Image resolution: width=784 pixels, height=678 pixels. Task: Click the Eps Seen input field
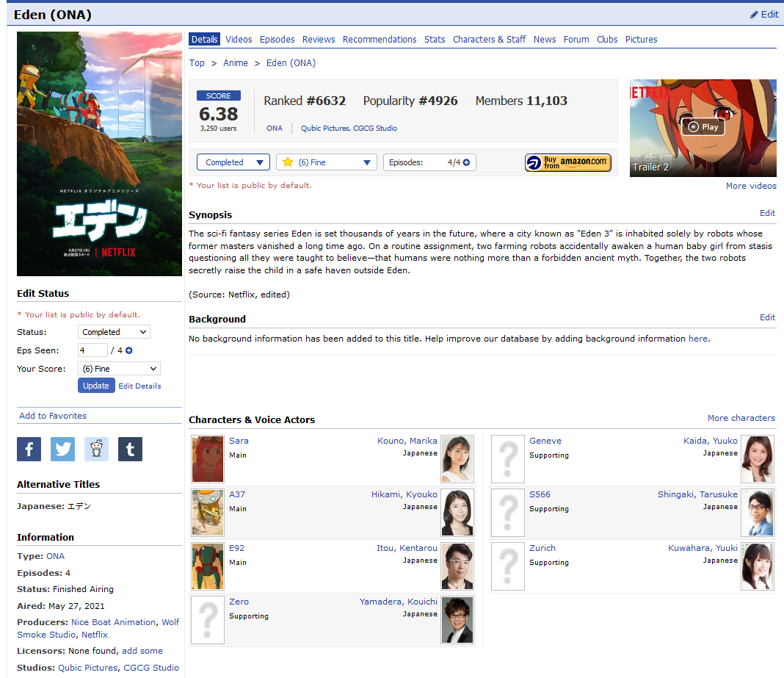tap(92, 350)
